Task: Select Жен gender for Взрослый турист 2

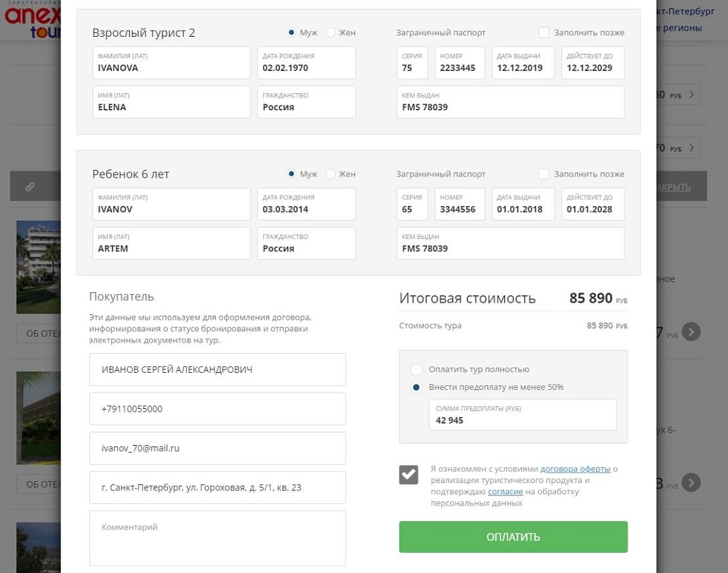Action: [331, 33]
